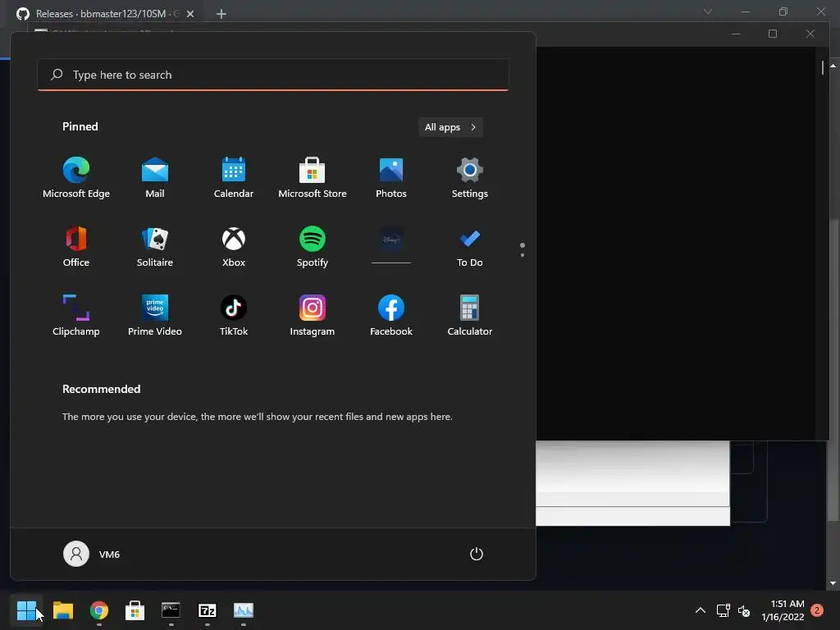
Task: Open File Explorer from the taskbar
Action: 62,610
